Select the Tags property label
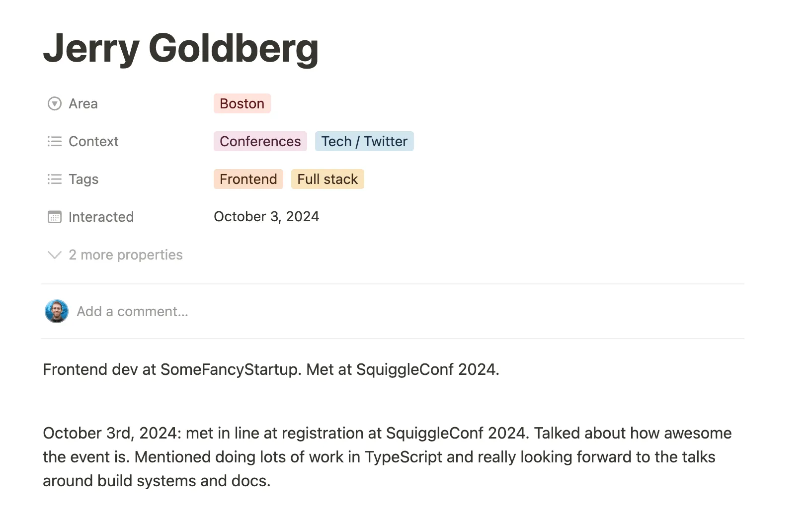Viewport: 812px width, 532px height. coord(83,179)
